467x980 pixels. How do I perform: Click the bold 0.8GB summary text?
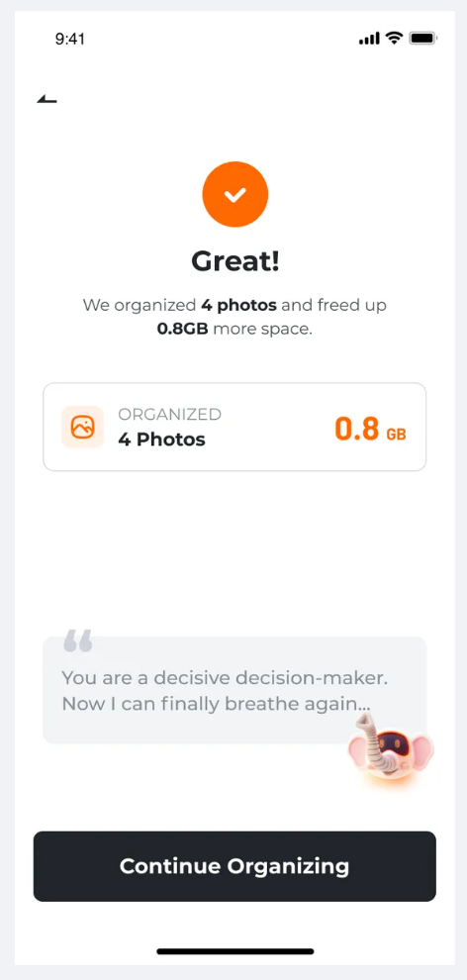(x=183, y=329)
